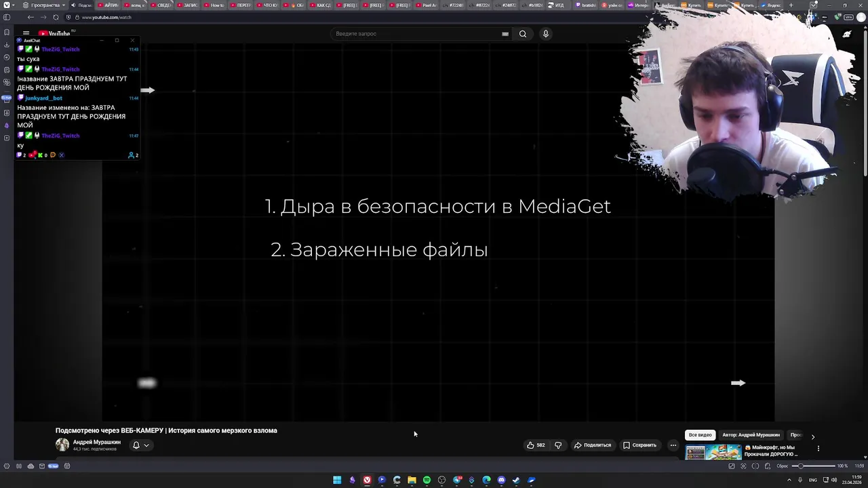The height and width of the screenshot is (488, 868).
Task: Like the video with 582 likes
Action: [x=536, y=445]
